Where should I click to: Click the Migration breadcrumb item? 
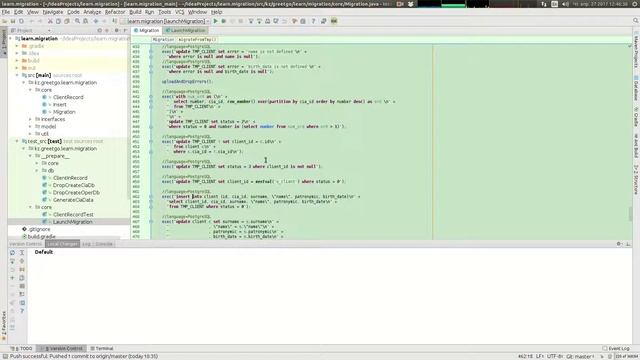(163, 40)
